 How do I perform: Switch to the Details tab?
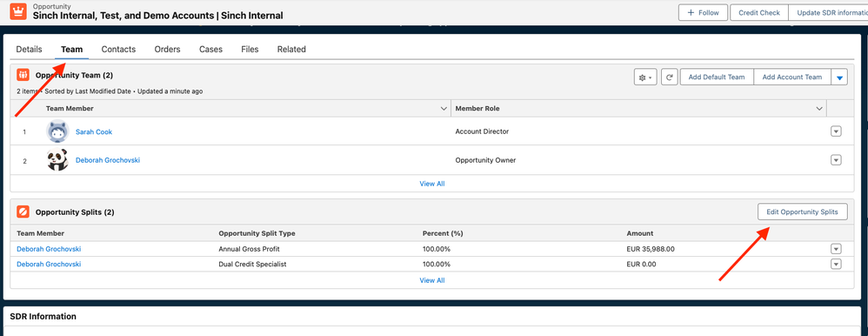(x=29, y=50)
